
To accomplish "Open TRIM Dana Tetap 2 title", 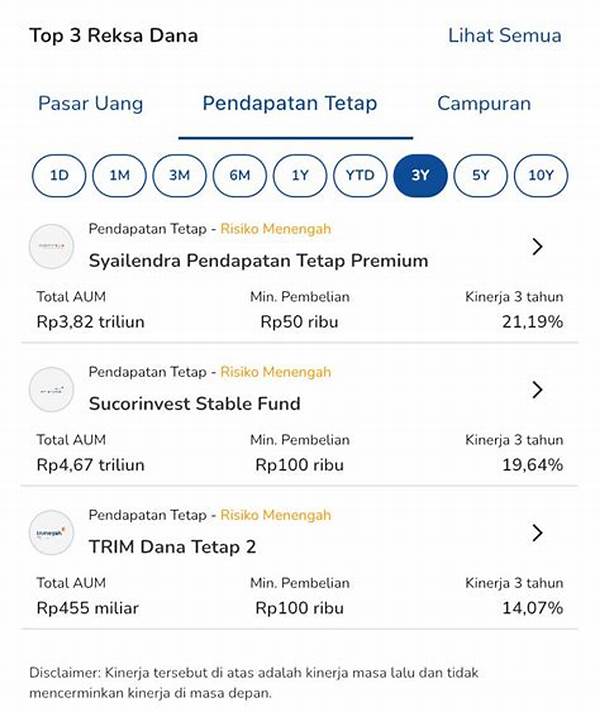I will (172, 547).
